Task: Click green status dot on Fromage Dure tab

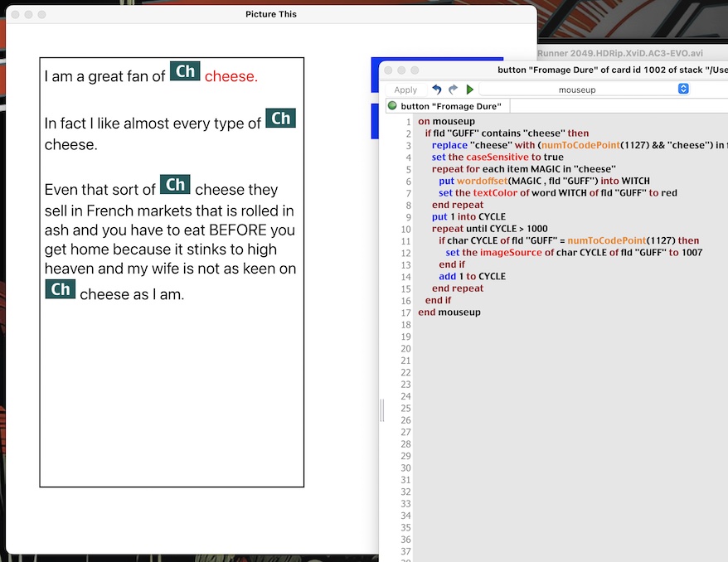Action: [x=393, y=106]
